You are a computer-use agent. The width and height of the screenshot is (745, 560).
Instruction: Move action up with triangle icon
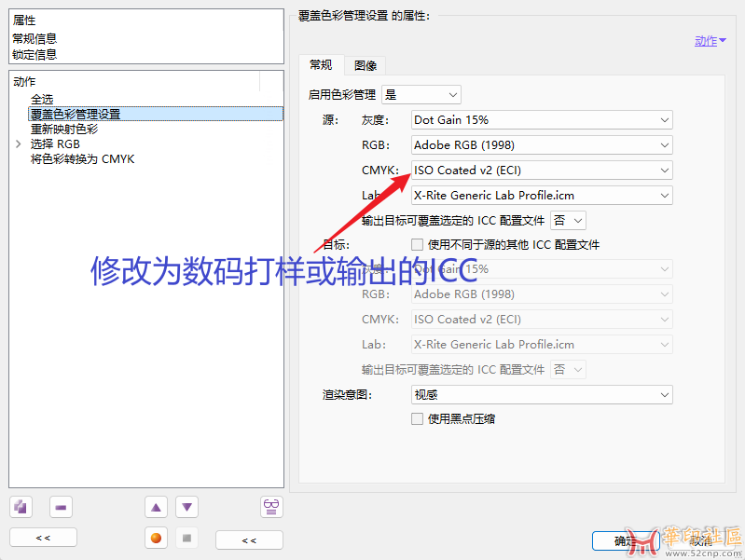pos(156,507)
